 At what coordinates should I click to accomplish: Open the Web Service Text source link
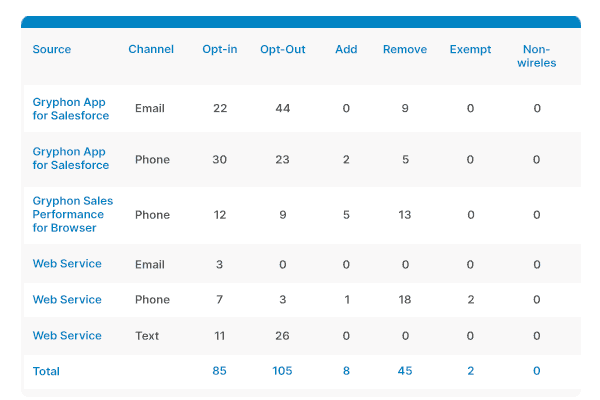(67, 336)
